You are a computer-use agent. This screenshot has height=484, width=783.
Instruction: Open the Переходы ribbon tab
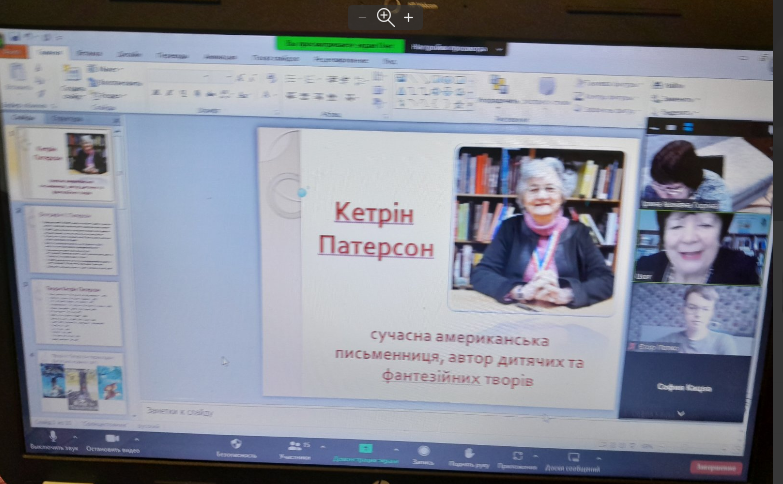pyautogui.click(x=172, y=55)
